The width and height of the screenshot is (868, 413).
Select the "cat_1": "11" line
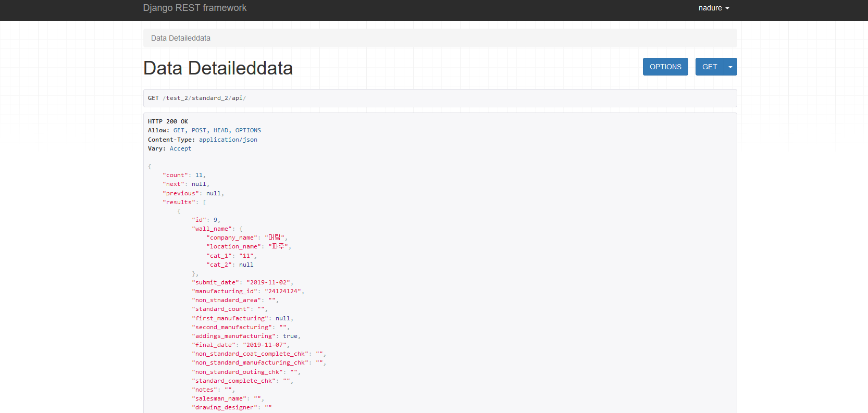tap(231, 256)
